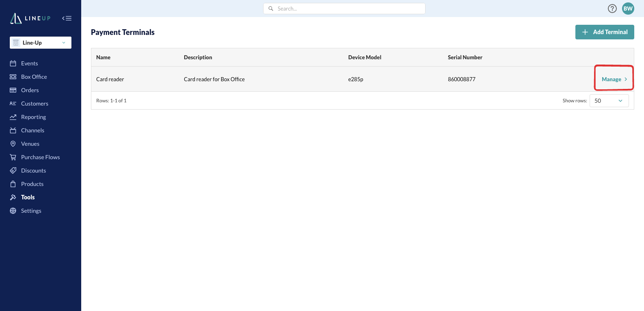Go to Products

click(32, 184)
